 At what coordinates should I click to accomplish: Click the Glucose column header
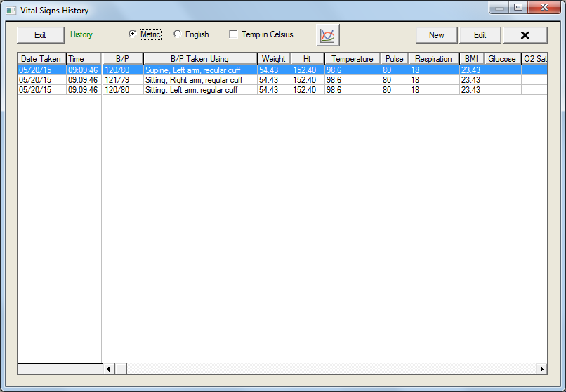[501, 59]
